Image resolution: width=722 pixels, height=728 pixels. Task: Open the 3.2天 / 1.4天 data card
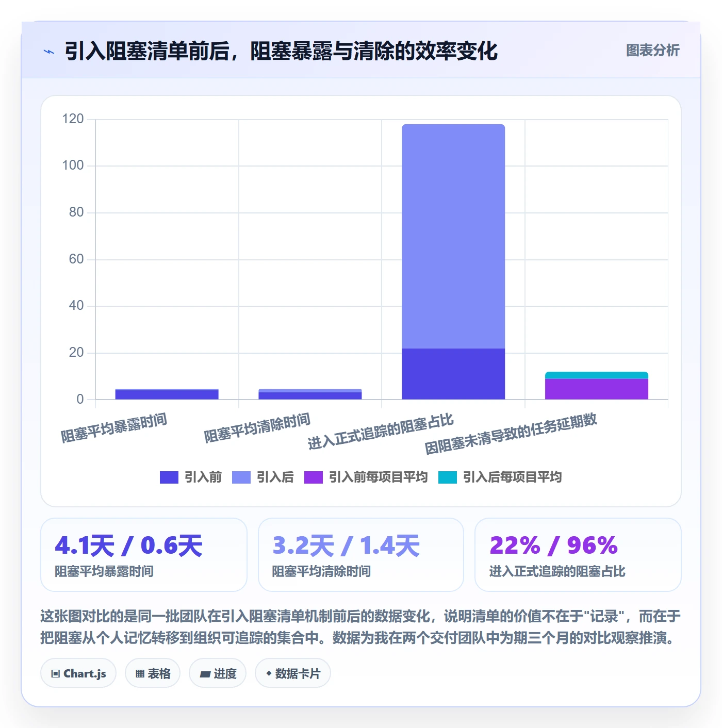[x=361, y=555]
